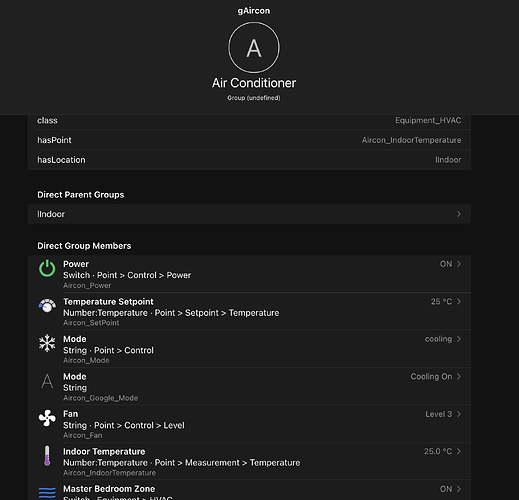Click the Indoor Temperature thermometer icon
Viewport: 519px width, 500px height.
pos(47,456)
